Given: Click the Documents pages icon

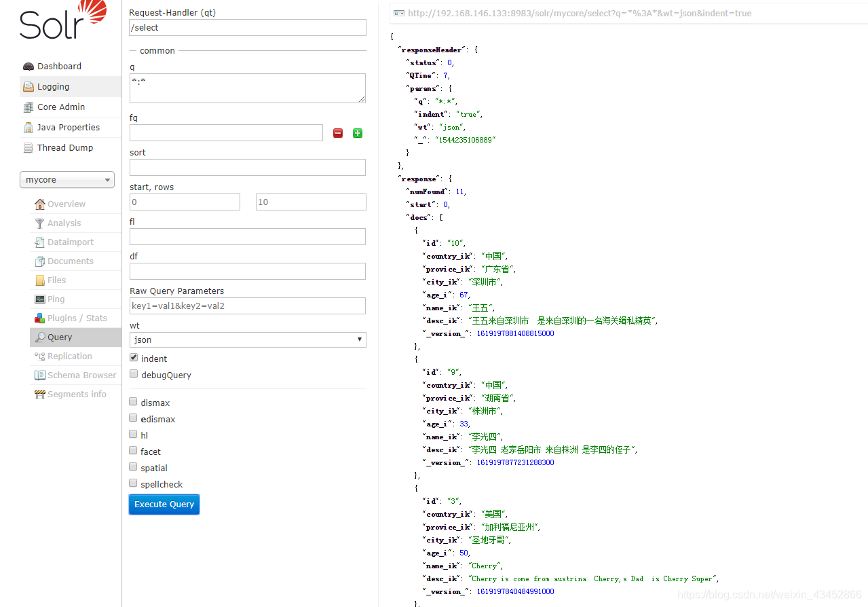Looking at the screenshot, I should click(40, 261).
